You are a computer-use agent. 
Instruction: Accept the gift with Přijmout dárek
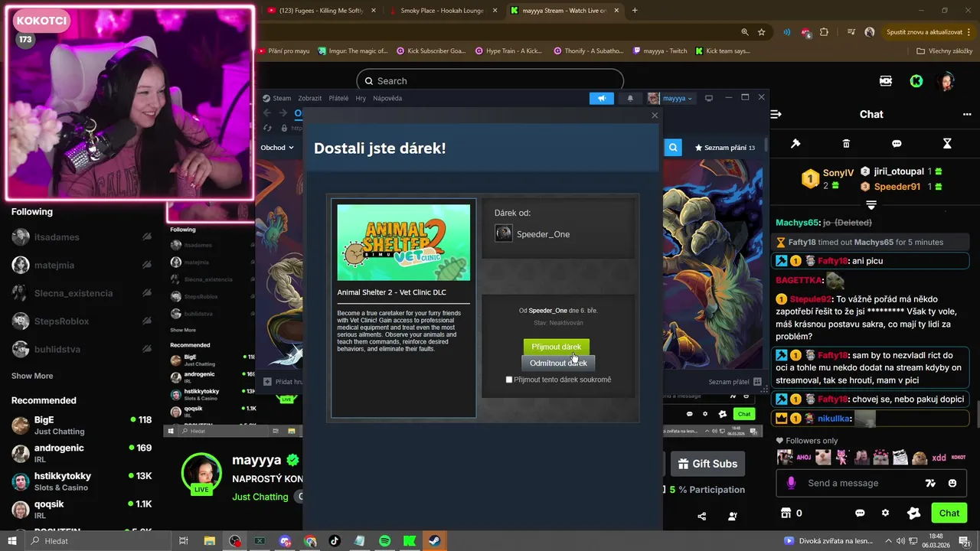(x=557, y=347)
